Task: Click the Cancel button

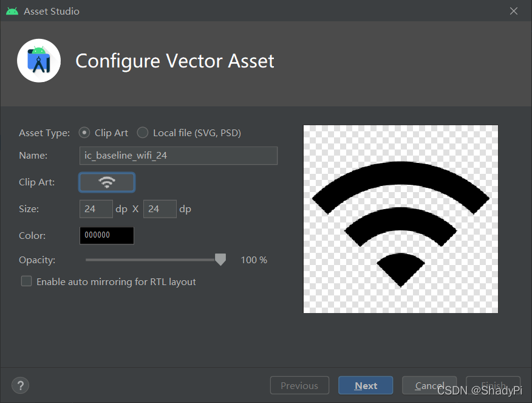Action: click(x=429, y=385)
